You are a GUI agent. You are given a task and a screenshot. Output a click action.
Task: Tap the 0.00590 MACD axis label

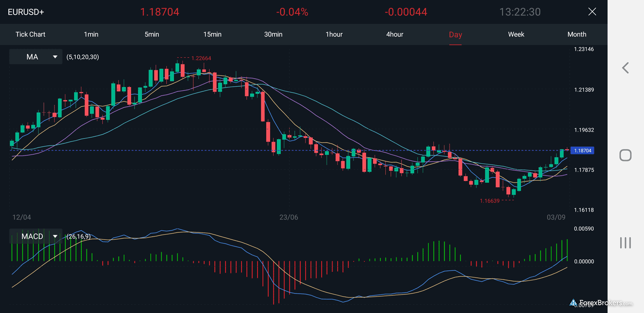(x=584, y=228)
